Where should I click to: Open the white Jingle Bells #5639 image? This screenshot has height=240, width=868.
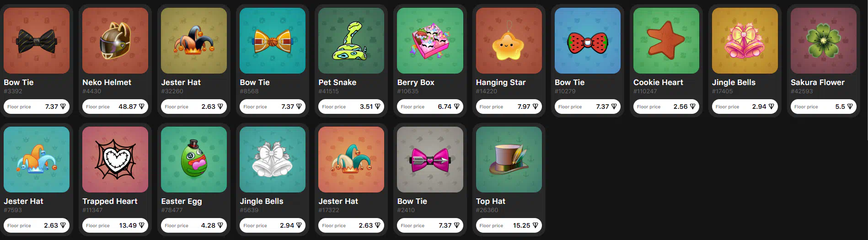coord(273,160)
